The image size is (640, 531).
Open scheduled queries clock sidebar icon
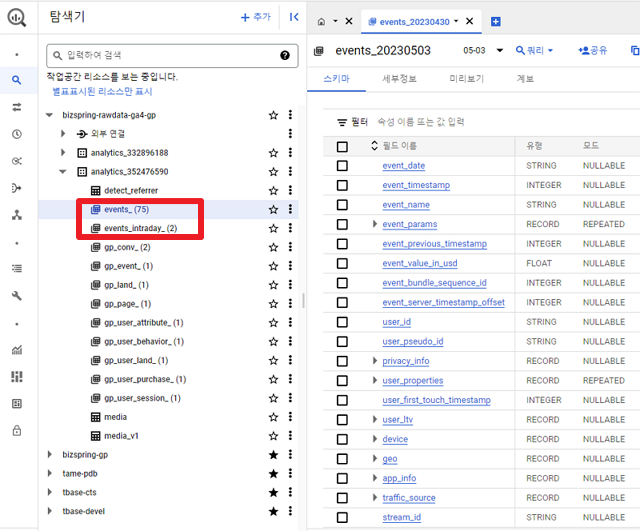tap(17, 134)
